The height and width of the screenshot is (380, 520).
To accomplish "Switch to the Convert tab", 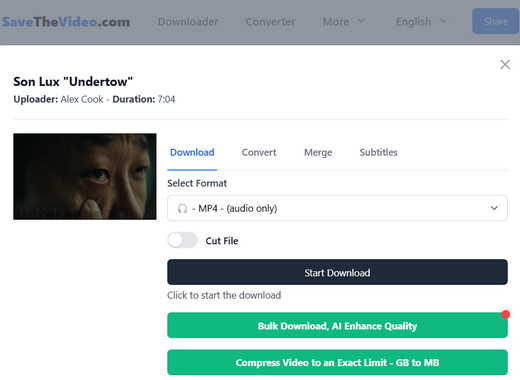I will point(259,153).
